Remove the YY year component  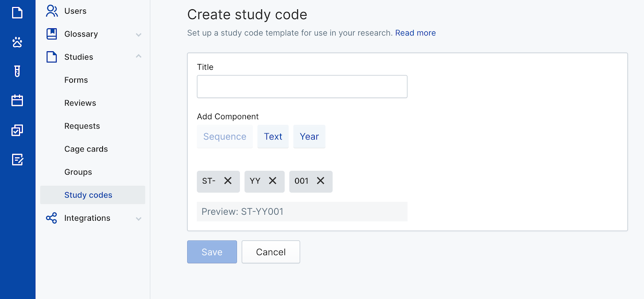click(272, 181)
